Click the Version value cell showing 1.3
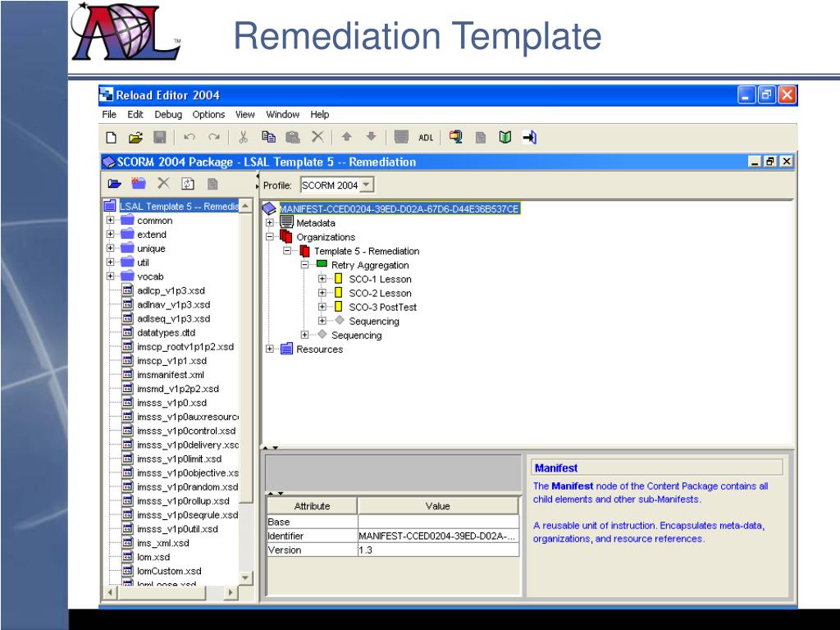Viewport: 840px width, 630px height. click(x=438, y=550)
